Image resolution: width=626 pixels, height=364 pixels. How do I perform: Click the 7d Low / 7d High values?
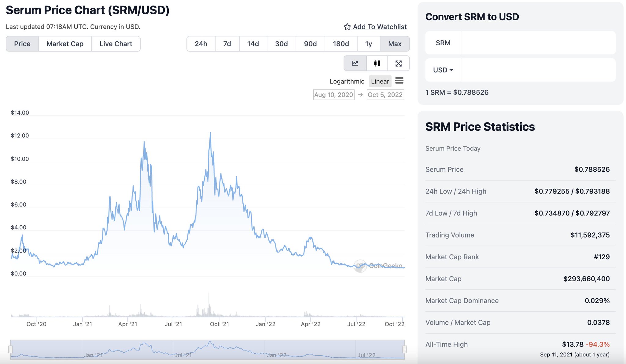coord(572,213)
